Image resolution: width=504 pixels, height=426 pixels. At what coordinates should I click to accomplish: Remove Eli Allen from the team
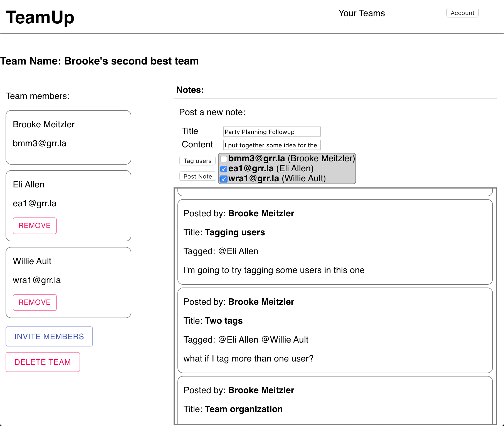35,226
